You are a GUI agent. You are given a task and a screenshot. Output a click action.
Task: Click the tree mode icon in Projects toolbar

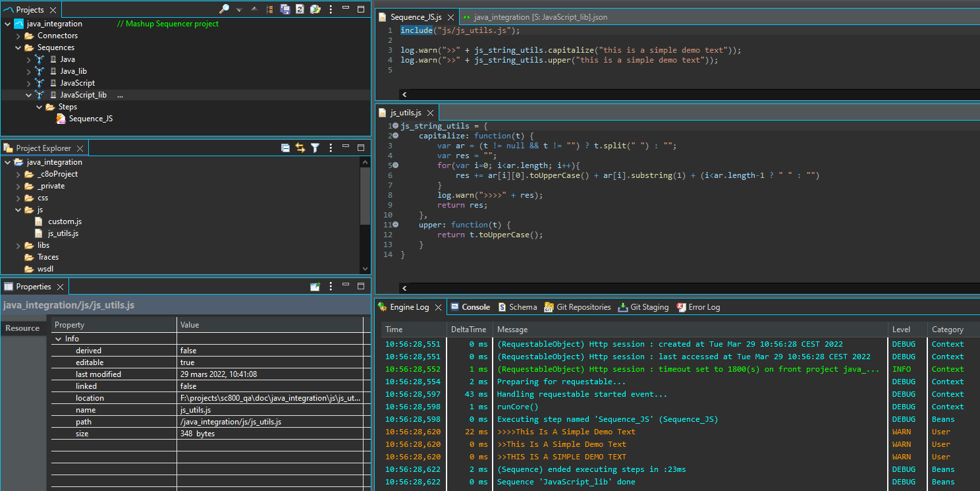[x=270, y=9]
